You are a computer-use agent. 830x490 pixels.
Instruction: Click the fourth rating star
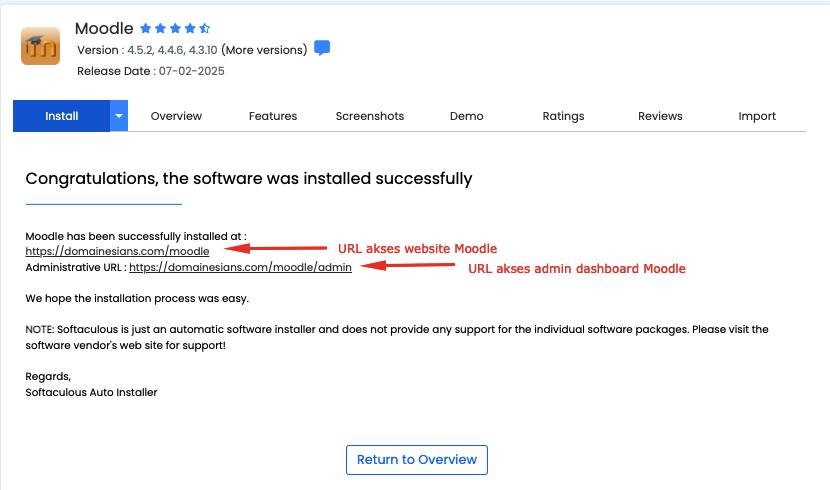point(190,29)
